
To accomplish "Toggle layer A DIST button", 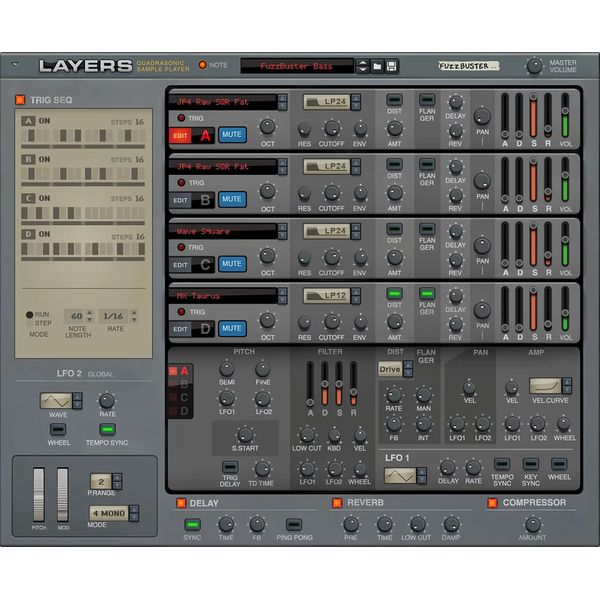I will (x=394, y=100).
